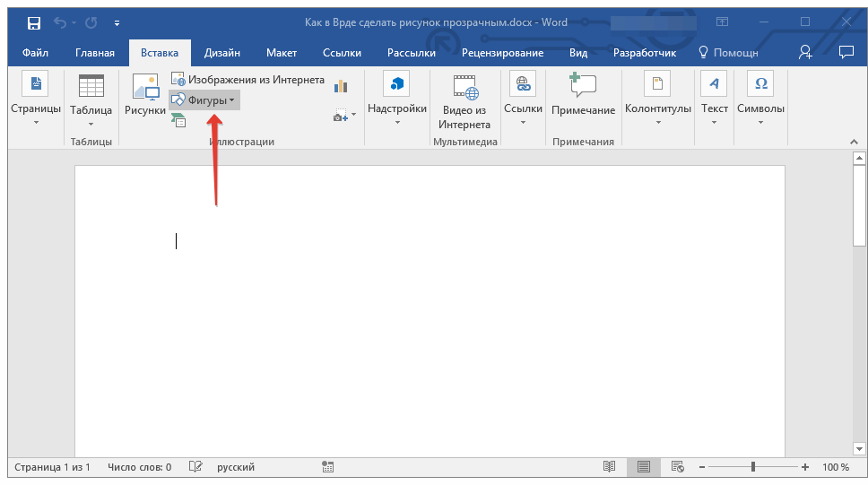Click the Share person icon at top right

[805, 53]
